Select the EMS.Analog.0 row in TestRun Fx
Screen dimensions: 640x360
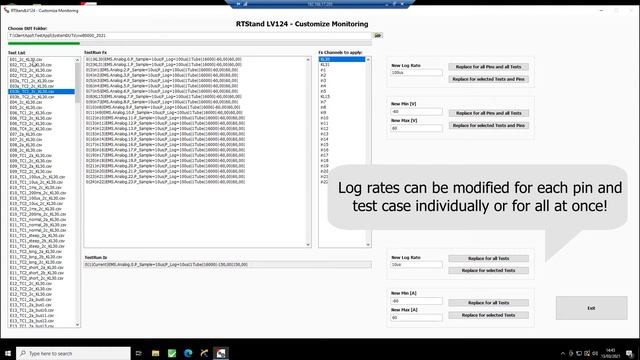click(x=164, y=59)
